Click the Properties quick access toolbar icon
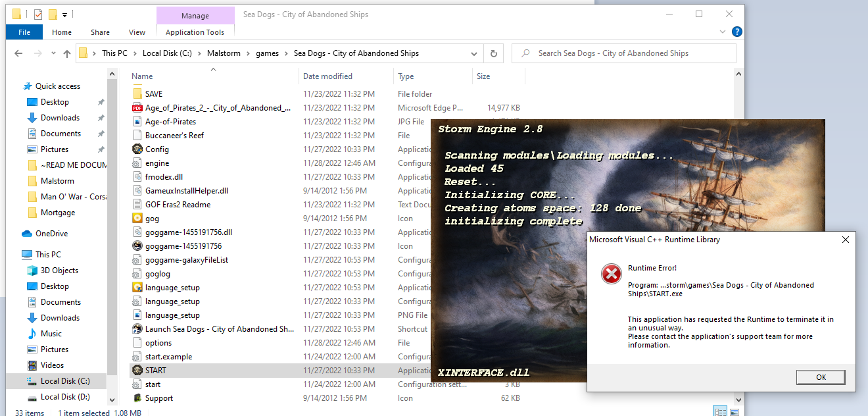The width and height of the screenshot is (868, 416). click(37, 14)
